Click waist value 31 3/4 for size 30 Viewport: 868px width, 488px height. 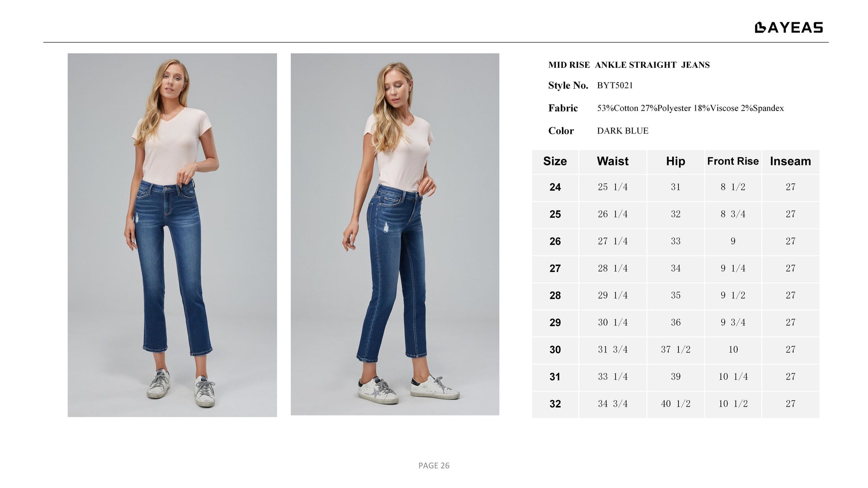click(x=612, y=349)
